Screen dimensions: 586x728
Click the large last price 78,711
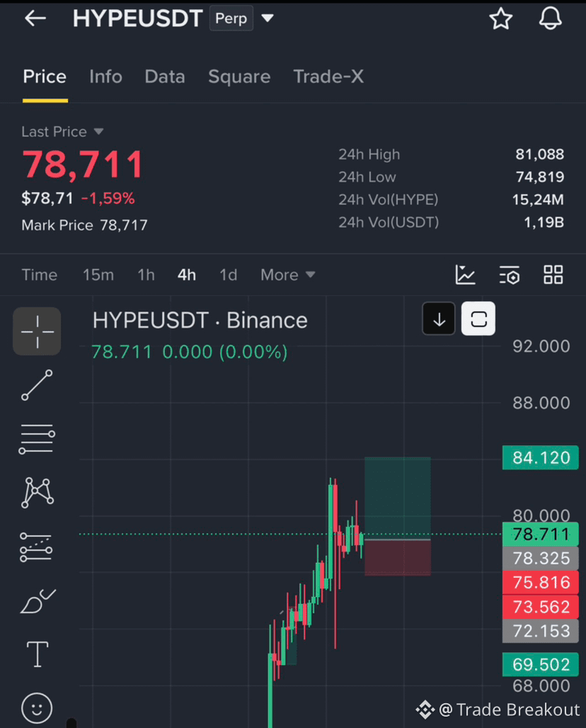83,164
